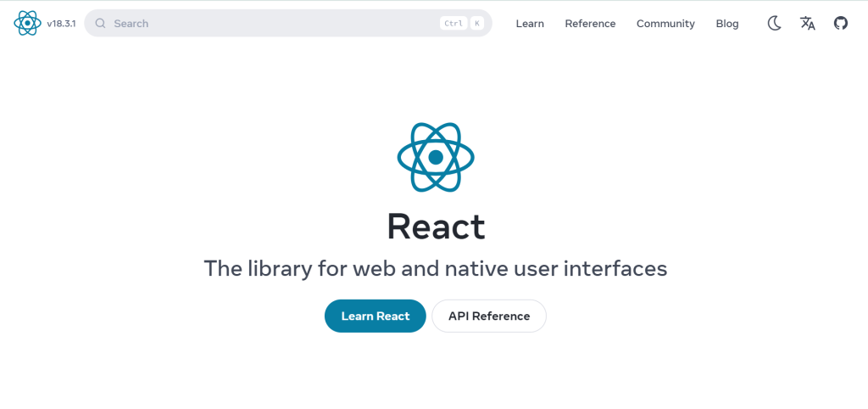Open the GitHub repository icon
The height and width of the screenshot is (409, 868).
pyautogui.click(x=841, y=23)
